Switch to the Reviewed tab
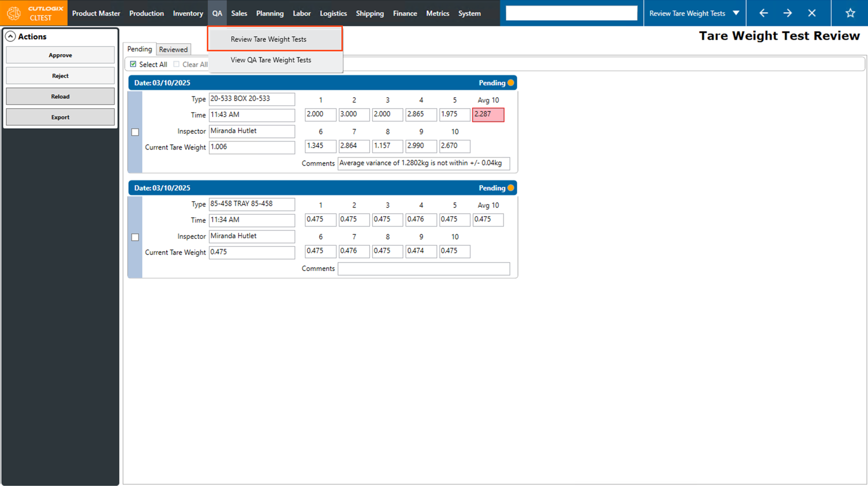Image resolution: width=868 pixels, height=486 pixels. click(x=173, y=49)
